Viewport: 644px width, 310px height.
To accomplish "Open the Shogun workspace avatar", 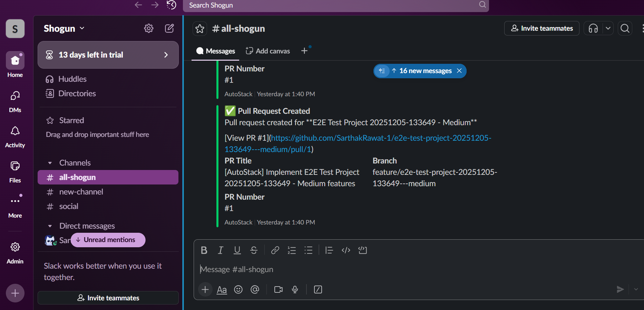I will [15, 29].
